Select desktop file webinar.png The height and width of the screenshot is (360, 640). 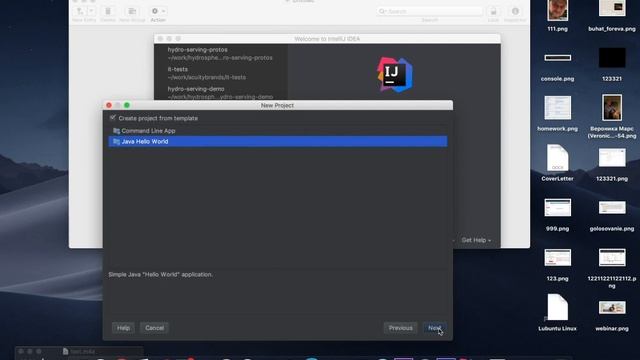tap(612, 307)
